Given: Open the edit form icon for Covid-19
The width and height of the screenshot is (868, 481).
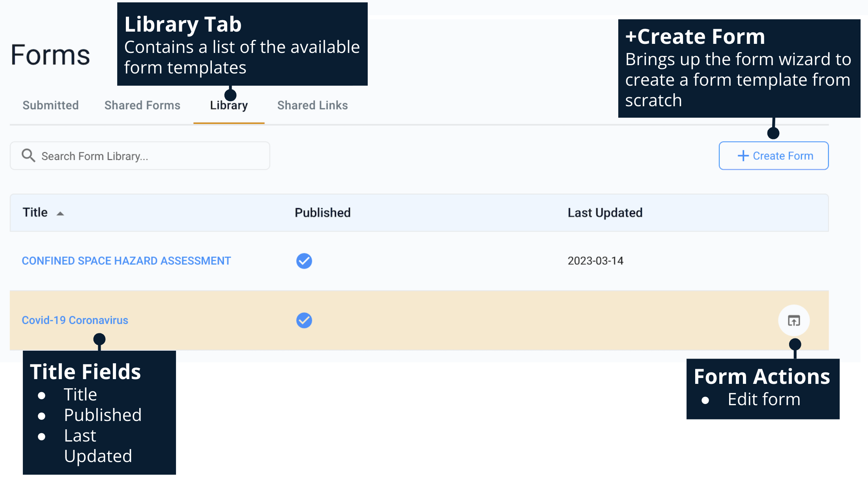Looking at the screenshot, I should [x=794, y=320].
